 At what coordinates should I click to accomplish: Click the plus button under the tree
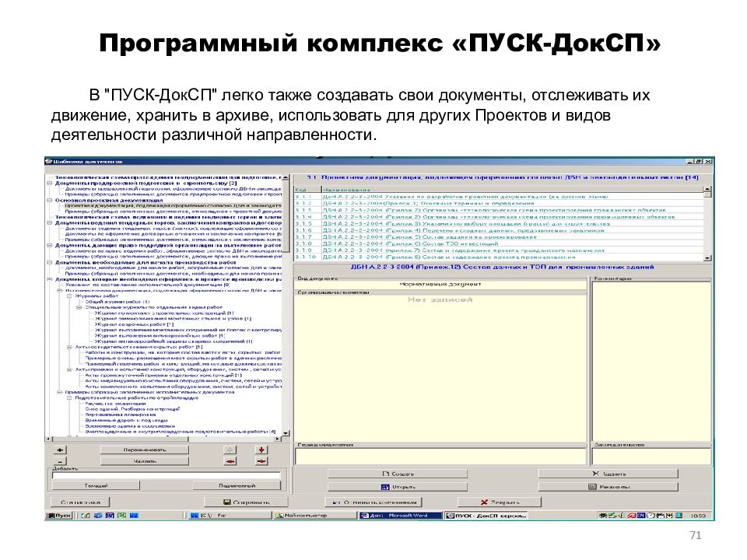[60, 450]
